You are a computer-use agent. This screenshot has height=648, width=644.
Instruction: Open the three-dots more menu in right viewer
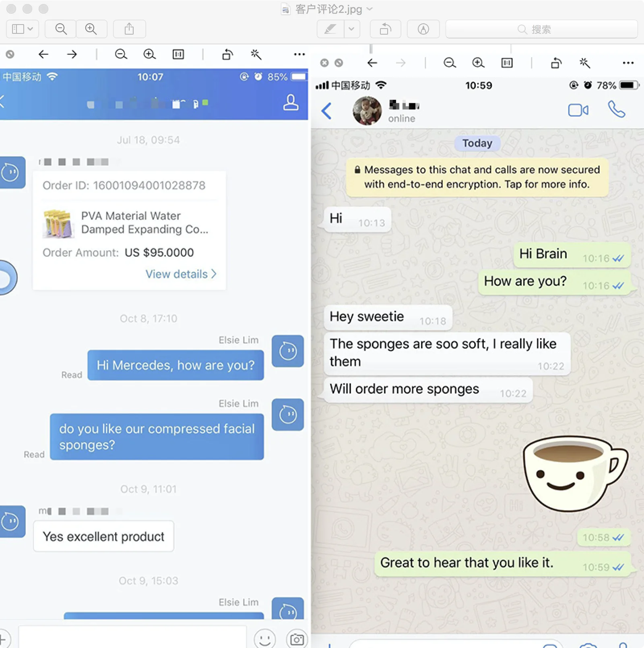[628, 63]
